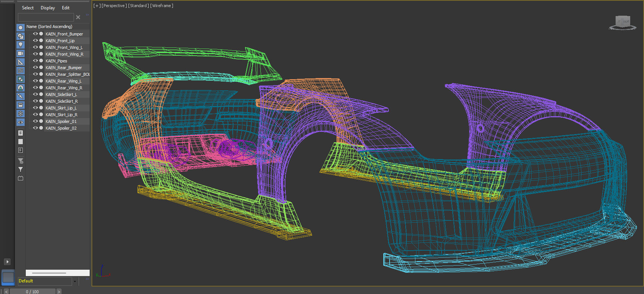Open the Display menu in Scene Explorer
This screenshot has height=294, width=644.
coord(47,8)
